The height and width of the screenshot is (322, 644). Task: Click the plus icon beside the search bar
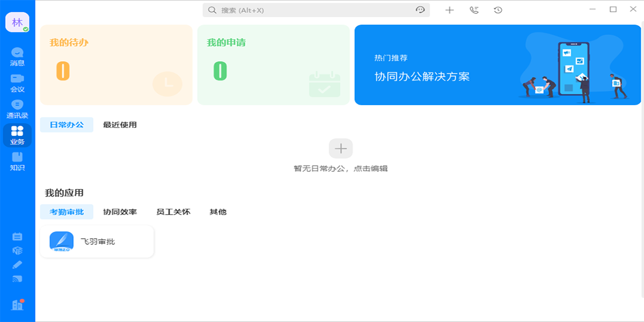450,10
